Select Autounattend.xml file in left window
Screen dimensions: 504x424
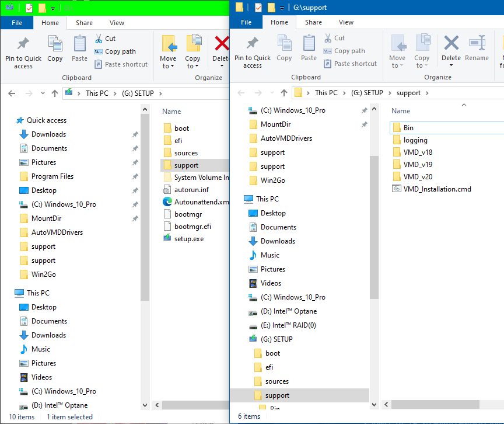pos(201,202)
